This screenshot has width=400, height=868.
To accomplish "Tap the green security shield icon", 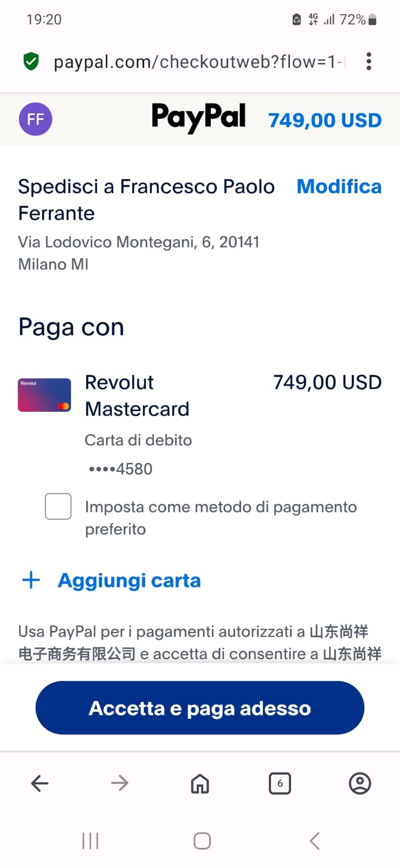I will 31,62.
